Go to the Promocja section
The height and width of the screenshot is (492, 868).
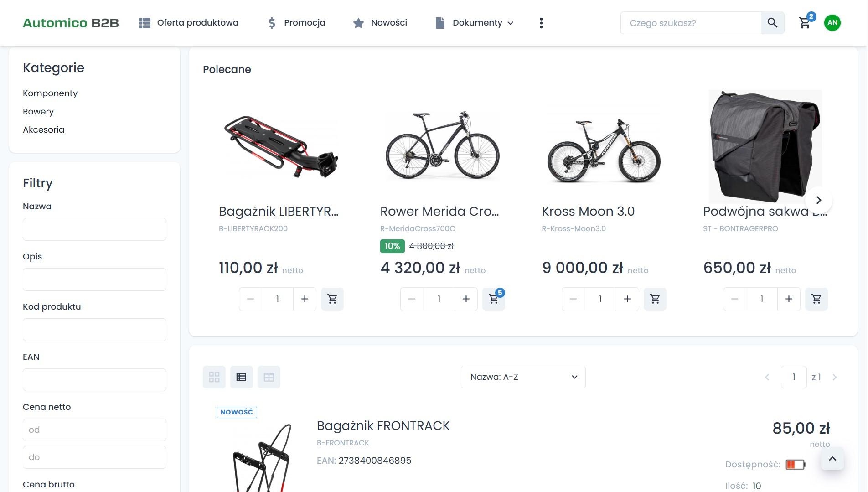tap(296, 23)
